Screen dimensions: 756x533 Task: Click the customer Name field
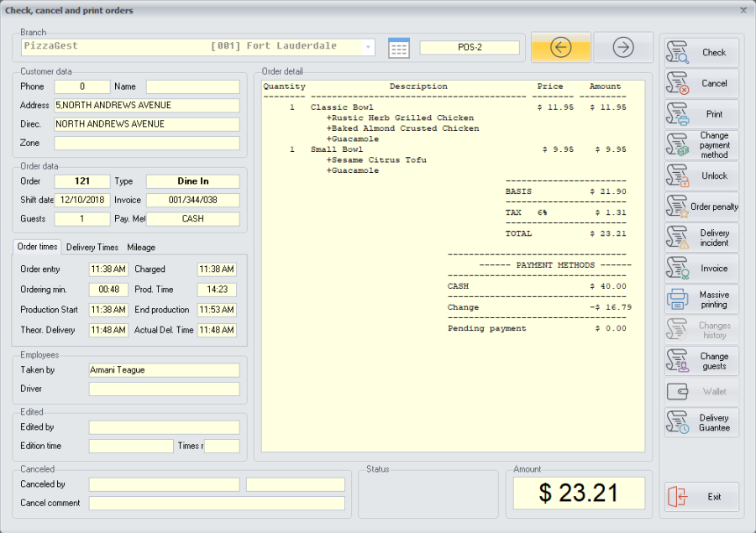(x=192, y=86)
